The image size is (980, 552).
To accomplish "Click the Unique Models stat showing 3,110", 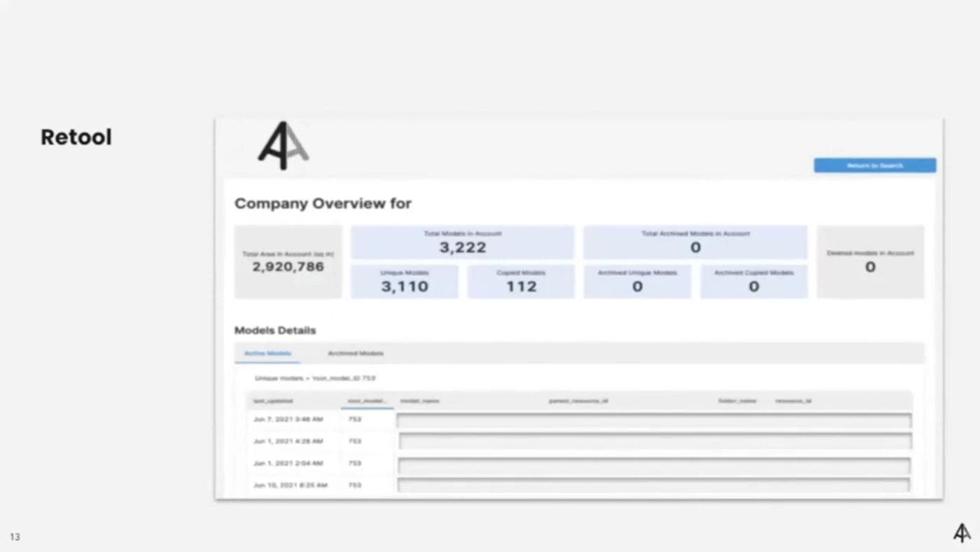I will click(x=404, y=281).
